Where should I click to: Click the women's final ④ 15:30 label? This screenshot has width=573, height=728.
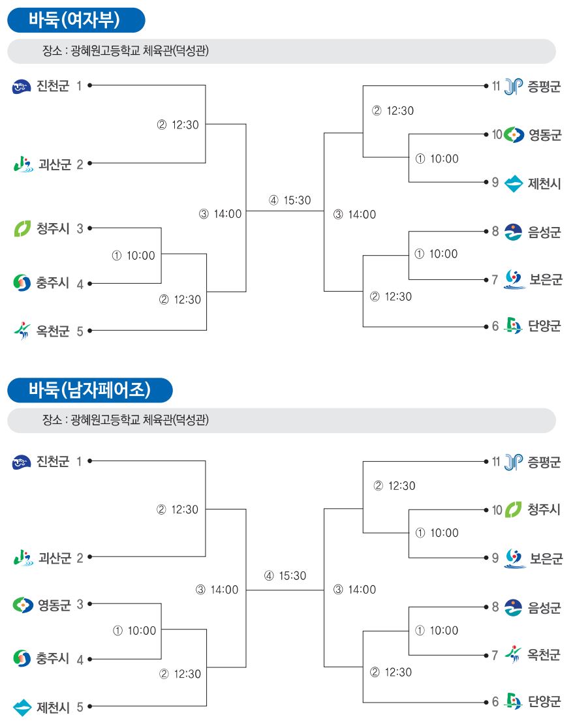tap(290, 200)
